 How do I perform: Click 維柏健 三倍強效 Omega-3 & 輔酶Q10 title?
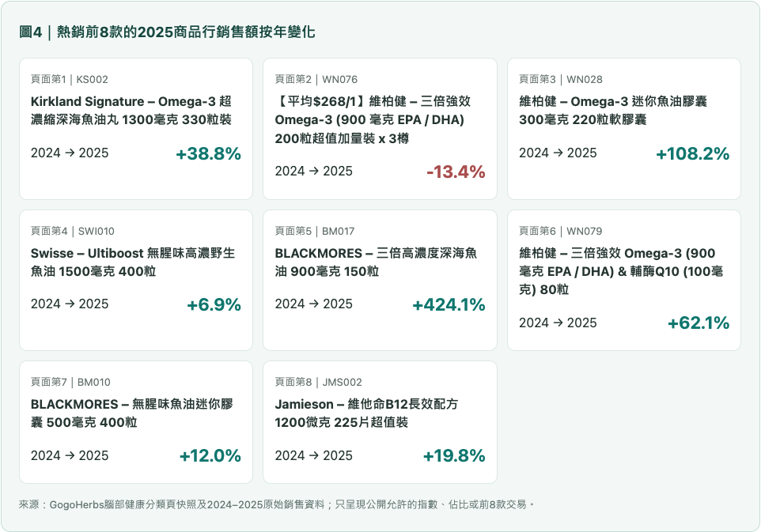[621, 271]
